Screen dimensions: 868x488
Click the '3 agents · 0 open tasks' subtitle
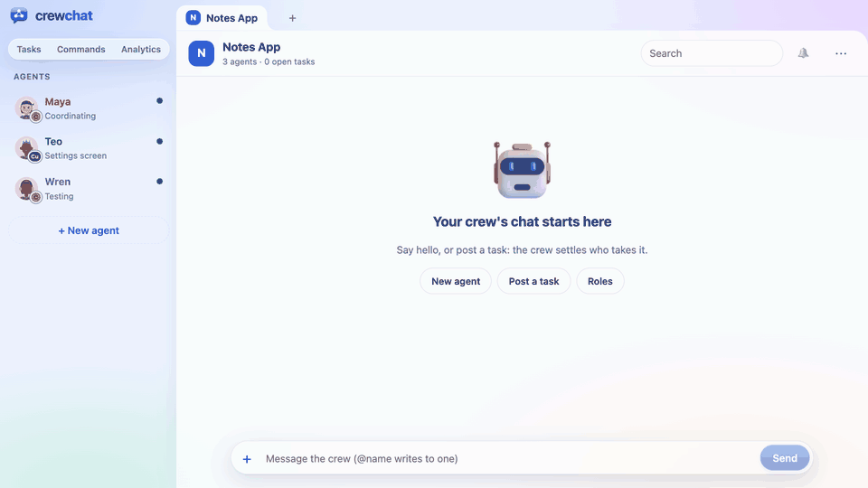point(269,62)
